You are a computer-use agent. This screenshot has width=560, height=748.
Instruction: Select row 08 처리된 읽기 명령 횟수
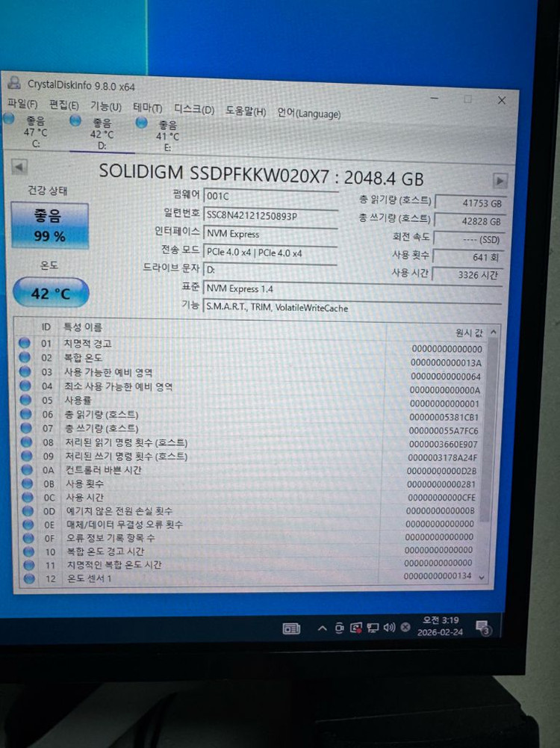(251, 443)
